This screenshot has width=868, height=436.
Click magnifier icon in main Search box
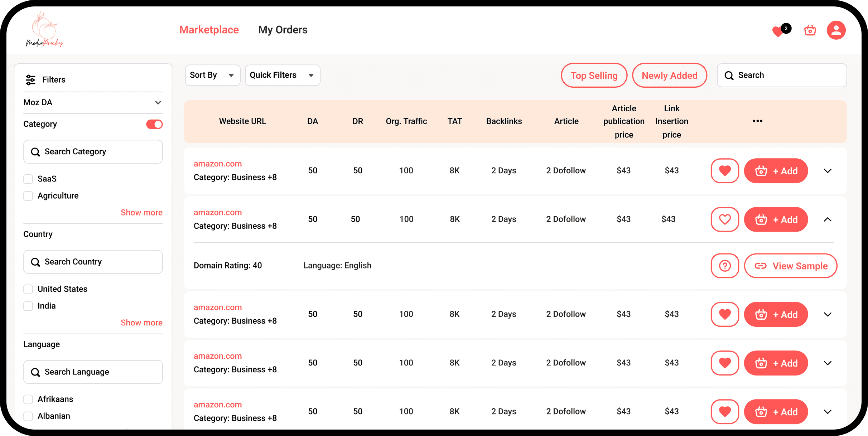point(729,76)
